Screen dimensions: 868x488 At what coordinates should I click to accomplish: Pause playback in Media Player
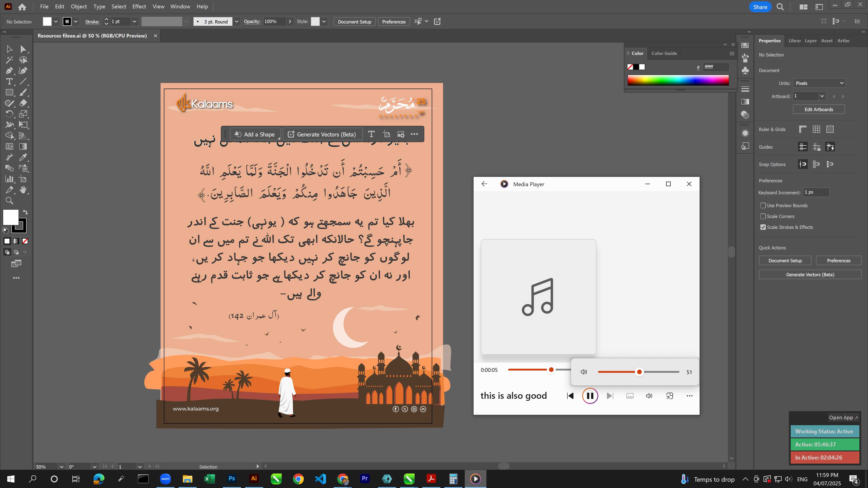590,396
